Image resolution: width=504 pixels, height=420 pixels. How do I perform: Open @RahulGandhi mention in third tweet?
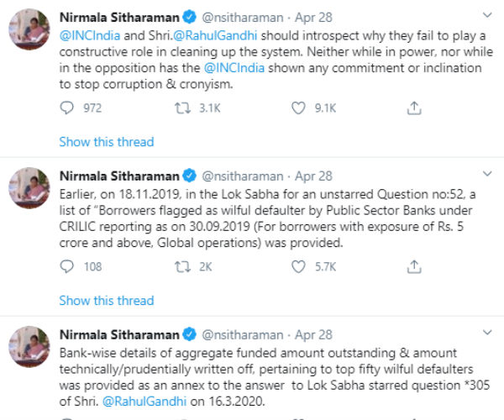coord(144,401)
